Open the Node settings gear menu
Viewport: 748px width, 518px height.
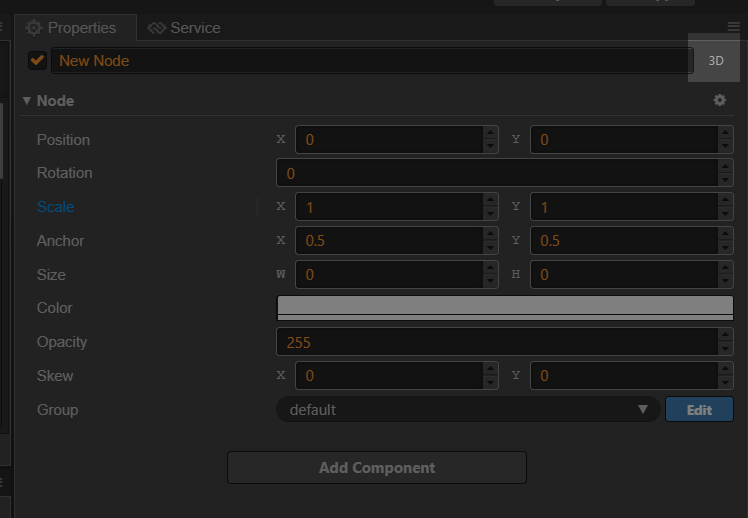click(719, 101)
